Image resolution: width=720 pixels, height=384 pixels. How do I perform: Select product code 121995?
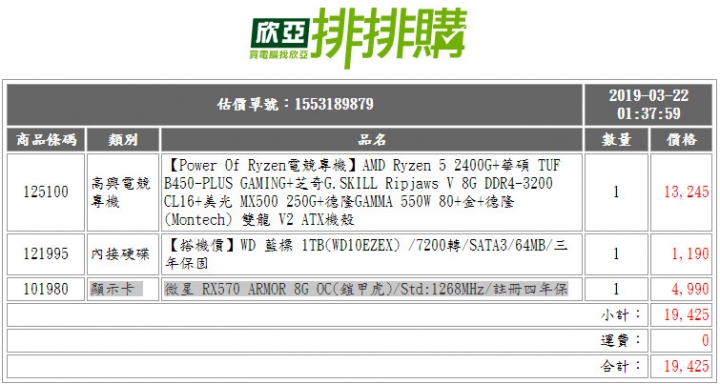pos(46,254)
